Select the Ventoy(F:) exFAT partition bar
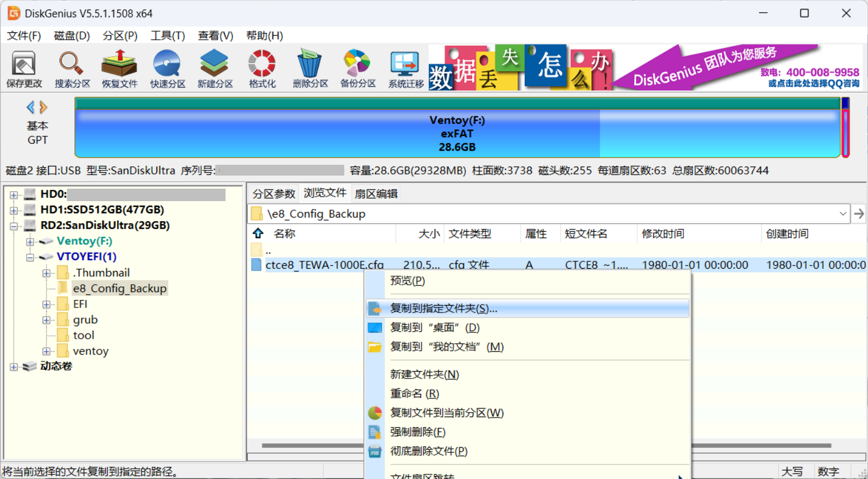This screenshot has width=868, height=479. 457,134
